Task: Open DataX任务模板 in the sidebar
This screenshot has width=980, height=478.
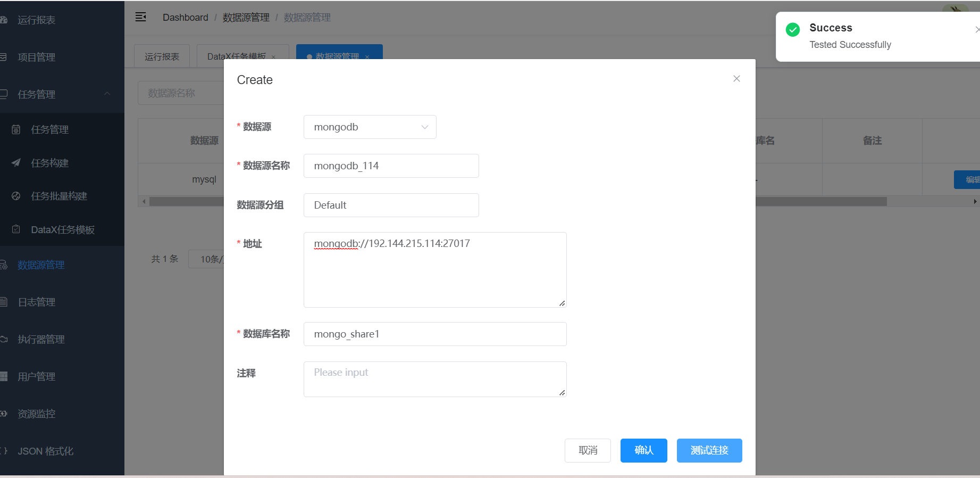Action: tap(62, 229)
